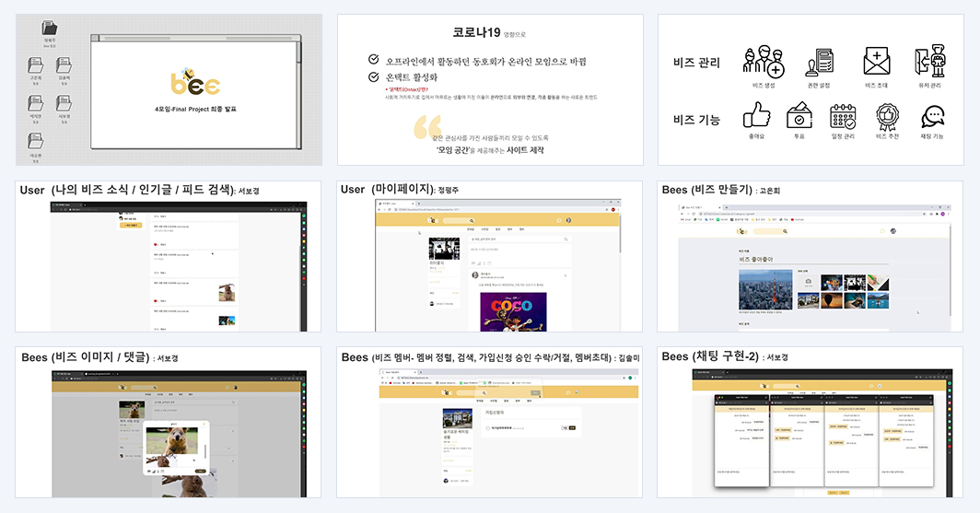Click the feed search magnifier in 마이페이지 slide
The image size is (980, 513).
[x=566, y=239]
